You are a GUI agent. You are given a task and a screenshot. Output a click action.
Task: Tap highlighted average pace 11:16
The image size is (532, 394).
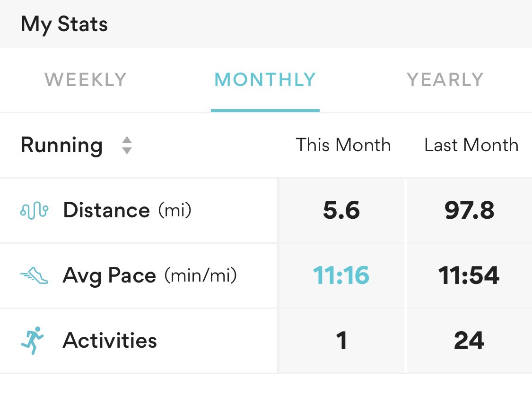[x=341, y=275]
